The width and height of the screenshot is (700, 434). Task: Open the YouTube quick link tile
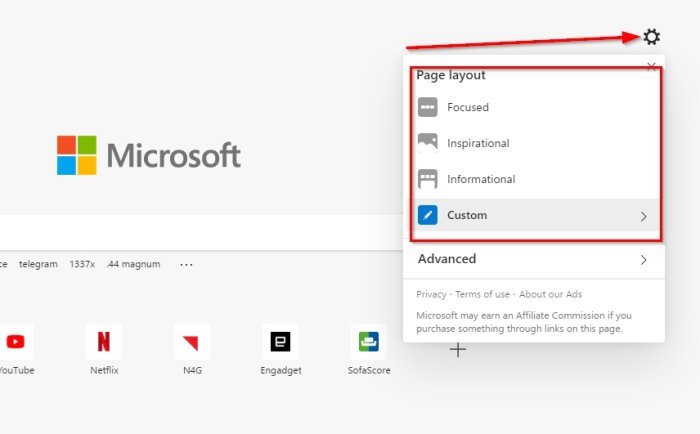point(16,341)
